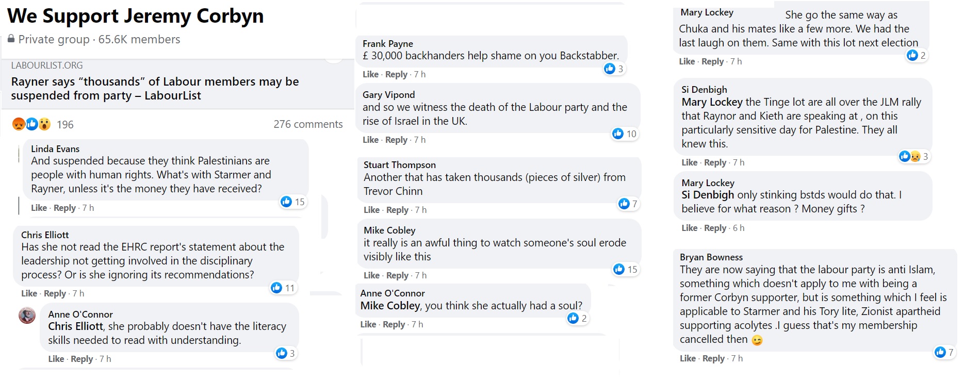Like Stuart Thompson's comment
The image size is (980, 381).
(x=371, y=210)
